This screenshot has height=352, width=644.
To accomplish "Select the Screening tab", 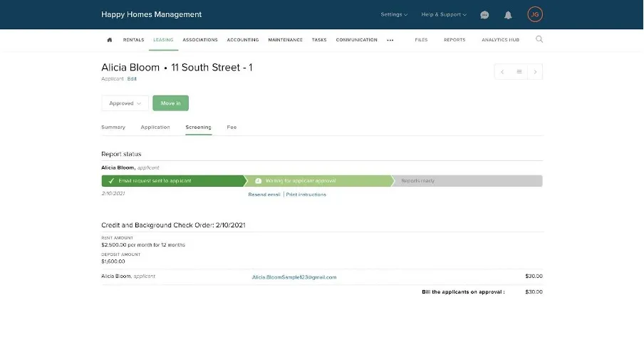I will [198, 128].
